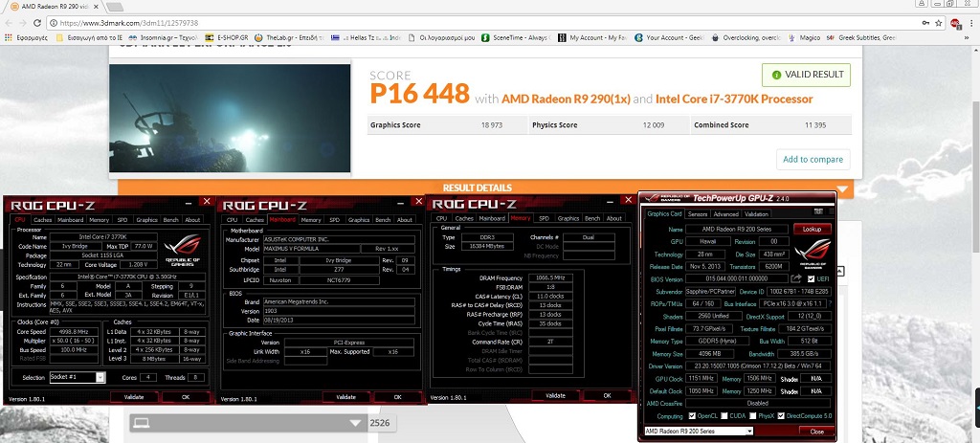Click the 3DMark benchmark scene thumbnail
Image resolution: width=980 pixels, height=443 pixels.
pyautogui.click(x=230, y=118)
